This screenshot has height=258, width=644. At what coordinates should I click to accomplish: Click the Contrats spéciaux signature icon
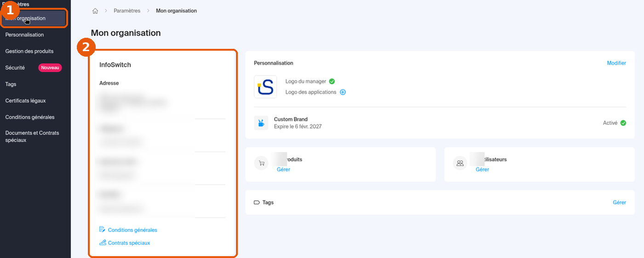click(x=103, y=242)
